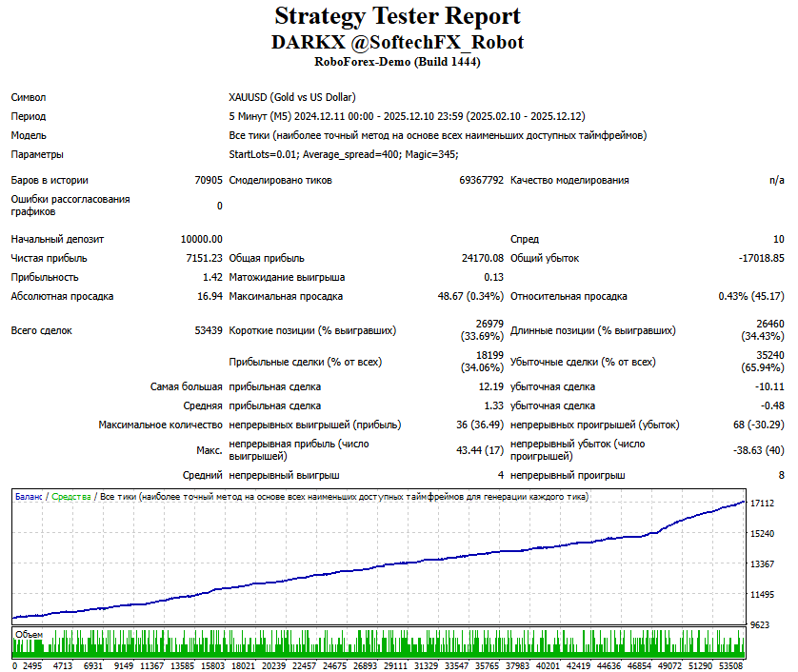This screenshot has width=798, height=672.
Task: Select the 2495 x-axis tick label
Action: 32,666
